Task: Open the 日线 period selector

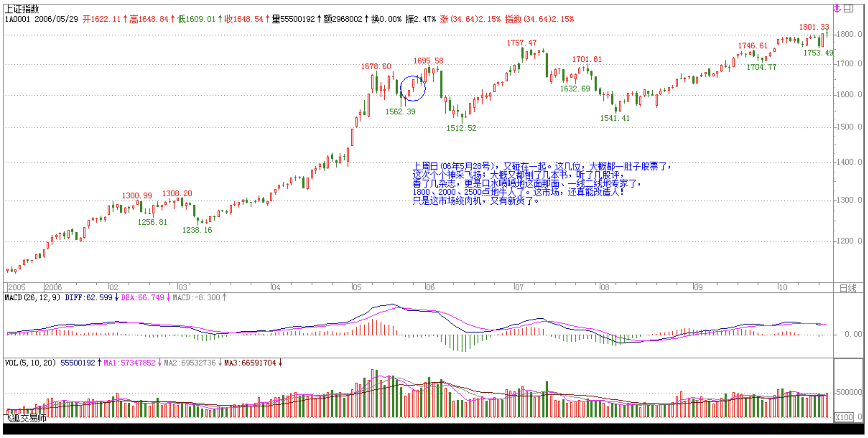Action: click(848, 288)
